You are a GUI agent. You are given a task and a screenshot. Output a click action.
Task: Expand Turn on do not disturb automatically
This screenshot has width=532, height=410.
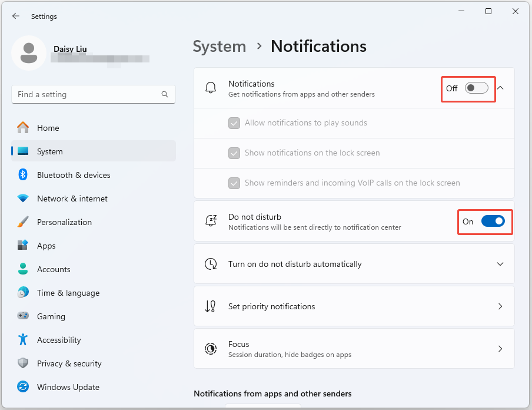pyautogui.click(x=500, y=264)
